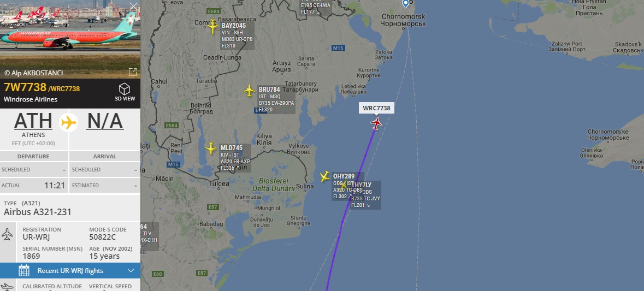The height and width of the screenshot is (291, 644).
Task: Open aircraft photo in external link
Action: 133,72
